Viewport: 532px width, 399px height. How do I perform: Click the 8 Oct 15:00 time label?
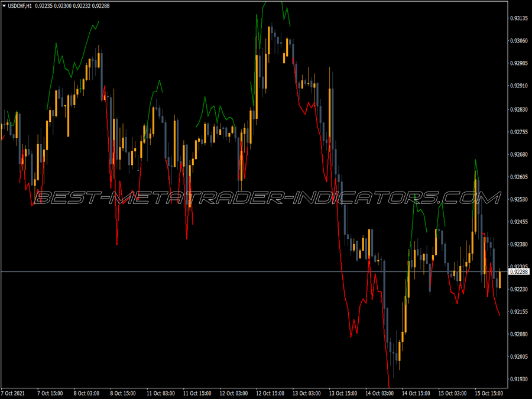pos(123,393)
